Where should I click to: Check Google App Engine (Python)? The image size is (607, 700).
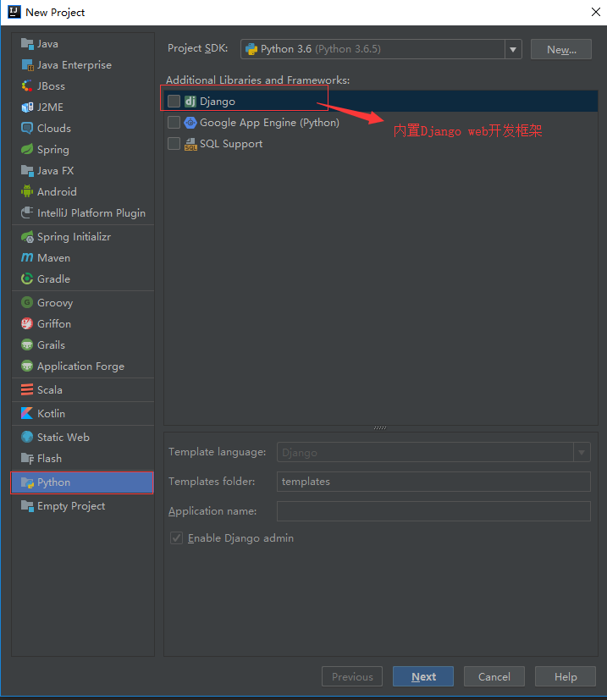[x=174, y=123]
